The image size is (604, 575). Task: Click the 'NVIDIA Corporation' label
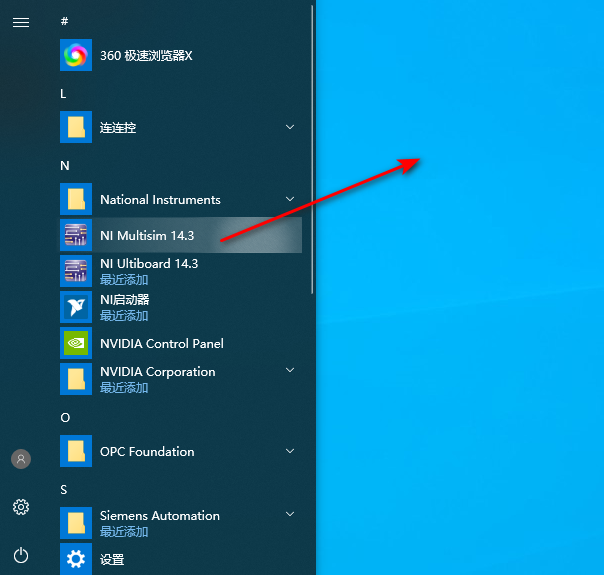click(x=158, y=372)
